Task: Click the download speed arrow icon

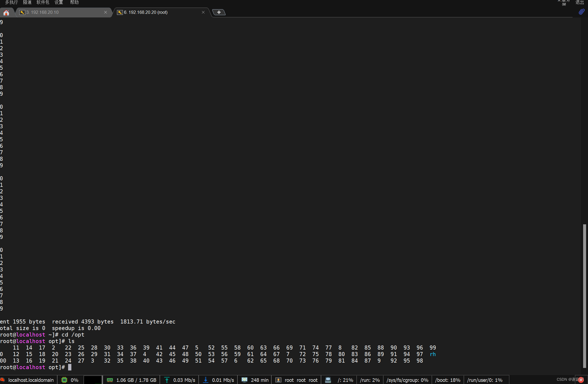Action: pos(206,380)
